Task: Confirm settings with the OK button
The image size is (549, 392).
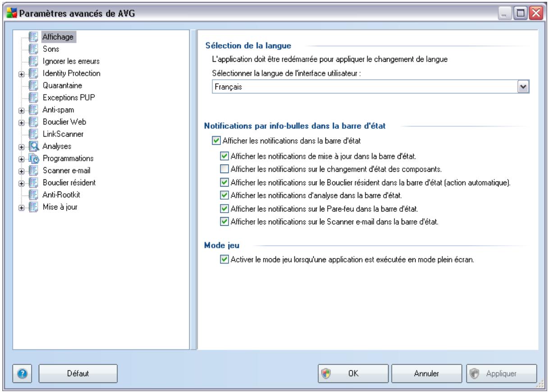Action: (x=353, y=374)
